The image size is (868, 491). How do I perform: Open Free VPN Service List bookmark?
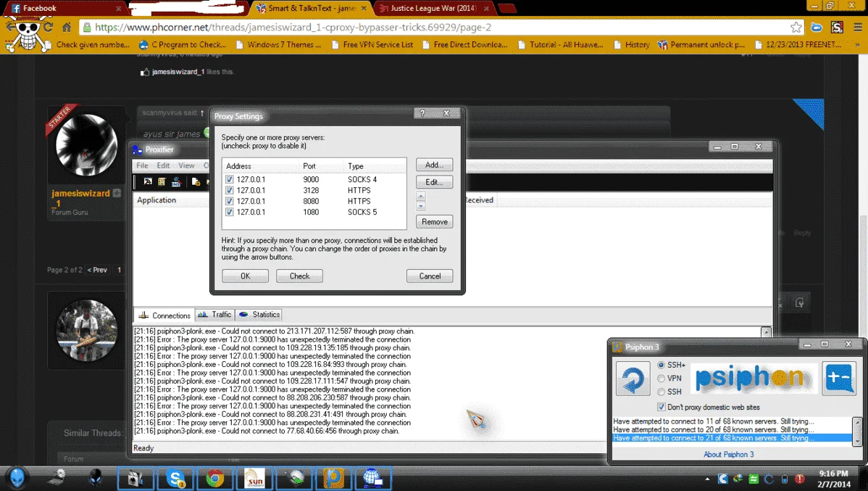pyautogui.click(x=372, y=44)
